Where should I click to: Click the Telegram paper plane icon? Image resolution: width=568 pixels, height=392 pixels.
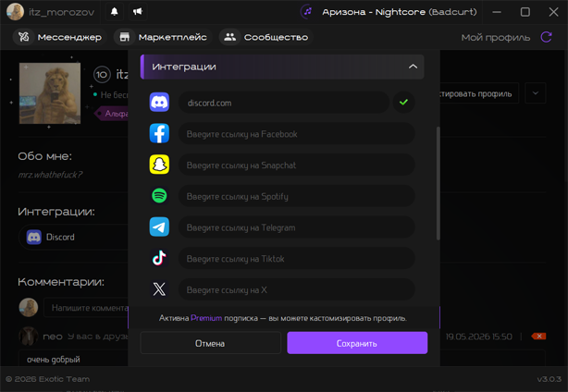click(159, 227)
